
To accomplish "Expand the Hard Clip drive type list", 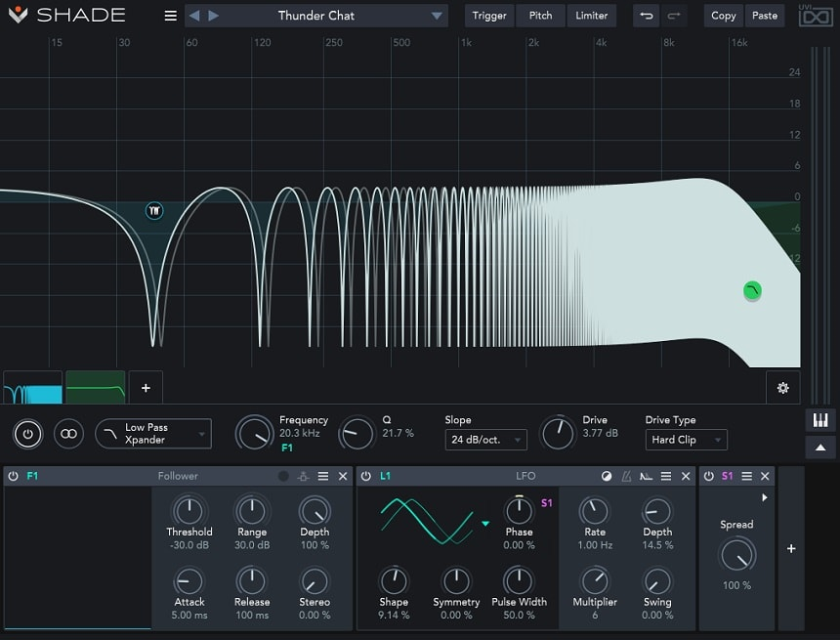I will pyautogui.click(x=686, y=440).
